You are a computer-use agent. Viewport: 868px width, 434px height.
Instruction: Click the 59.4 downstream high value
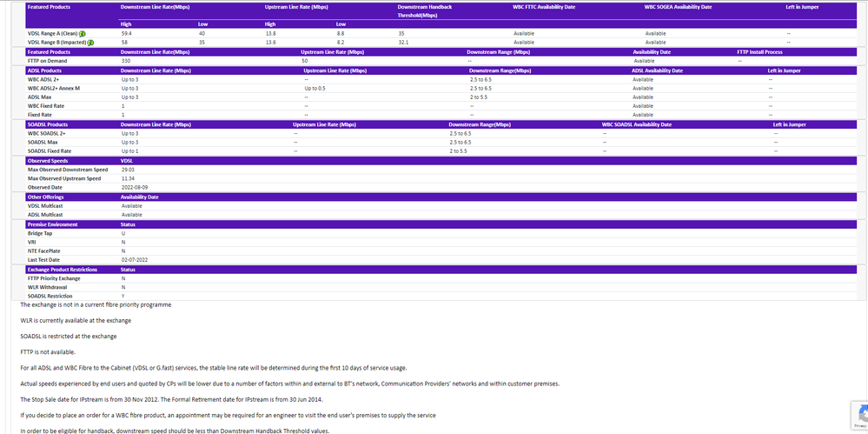click(126, 34)
